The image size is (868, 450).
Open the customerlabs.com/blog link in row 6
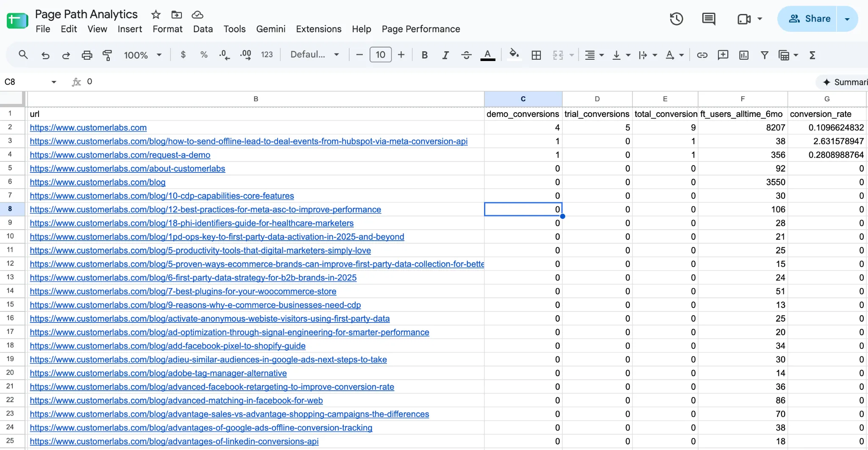(97, 182)
